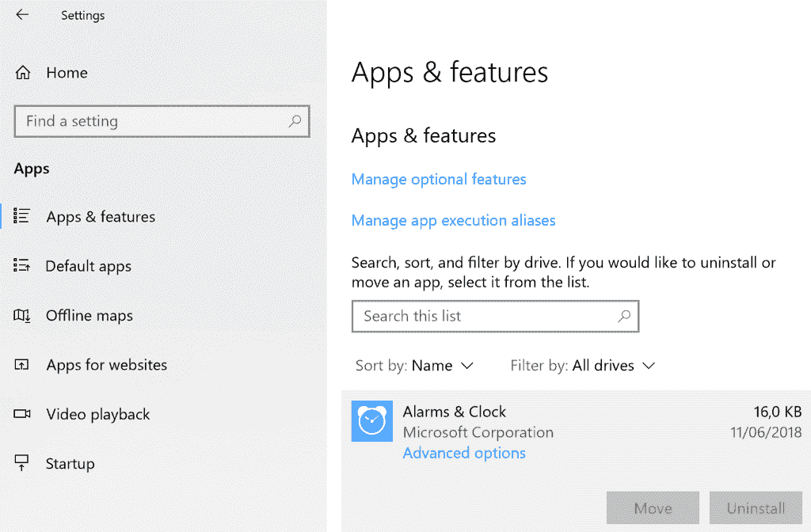Click the magnifier in Search this list
Viewport: 811px width, 532px height.
pos(624,316)
